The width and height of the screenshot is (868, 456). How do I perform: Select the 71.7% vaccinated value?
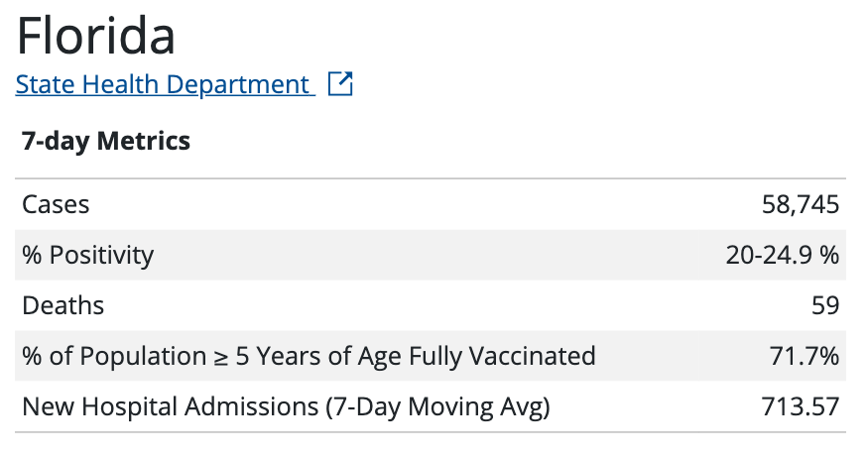coord(806,356)
